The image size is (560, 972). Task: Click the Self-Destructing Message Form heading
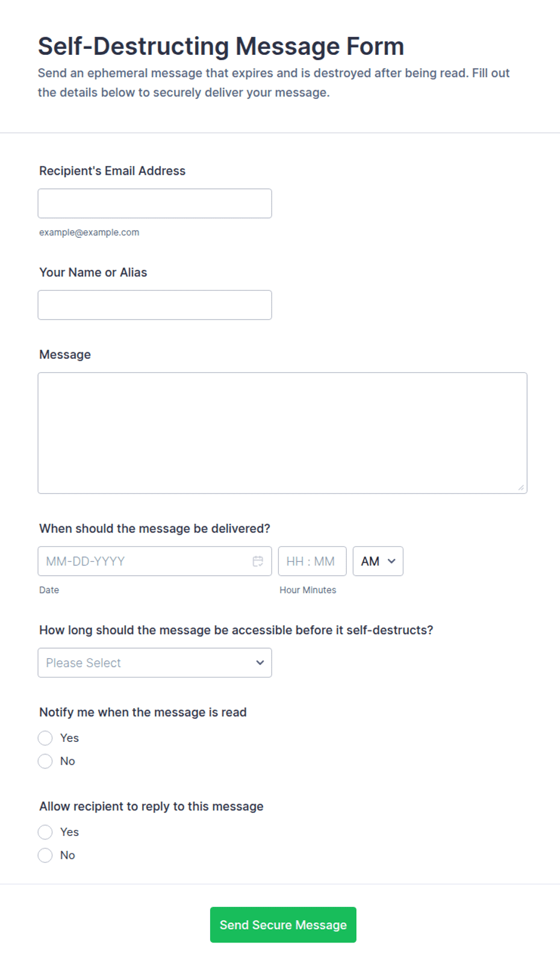click(x=221, y=46)
